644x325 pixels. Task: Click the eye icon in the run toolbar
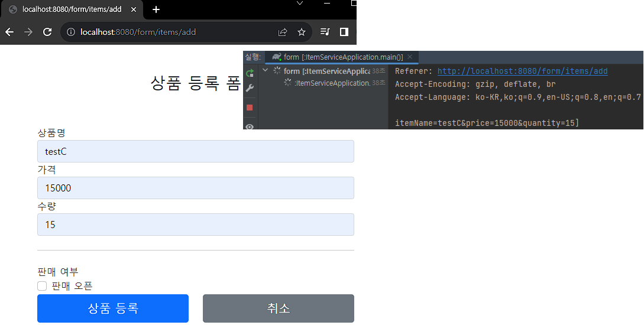point(250,126)
